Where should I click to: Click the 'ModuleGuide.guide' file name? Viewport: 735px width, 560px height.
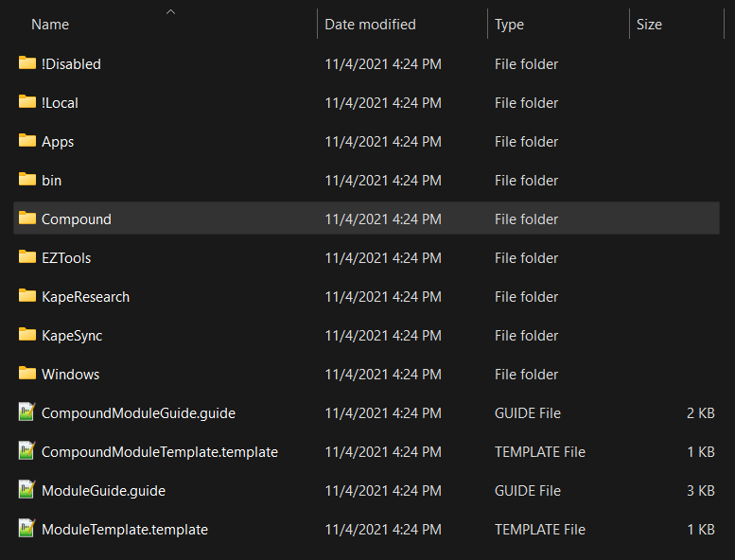(104, 491)
